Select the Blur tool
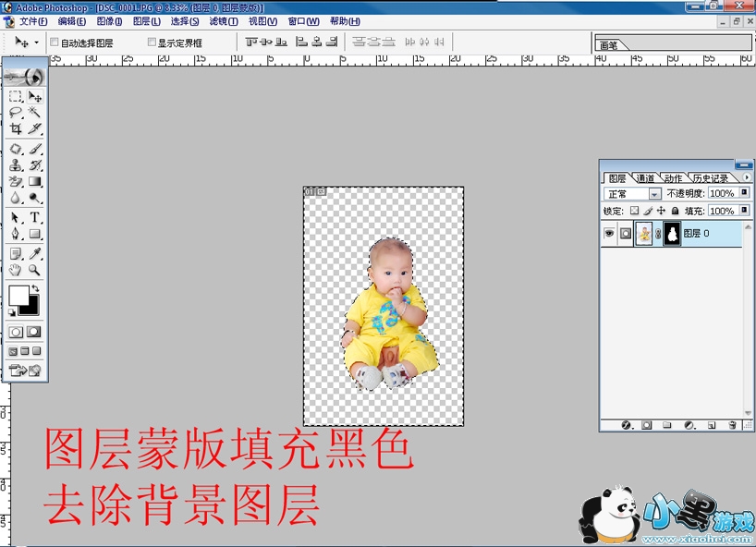This screenshot has height=547, width=756. click(16, 198)
